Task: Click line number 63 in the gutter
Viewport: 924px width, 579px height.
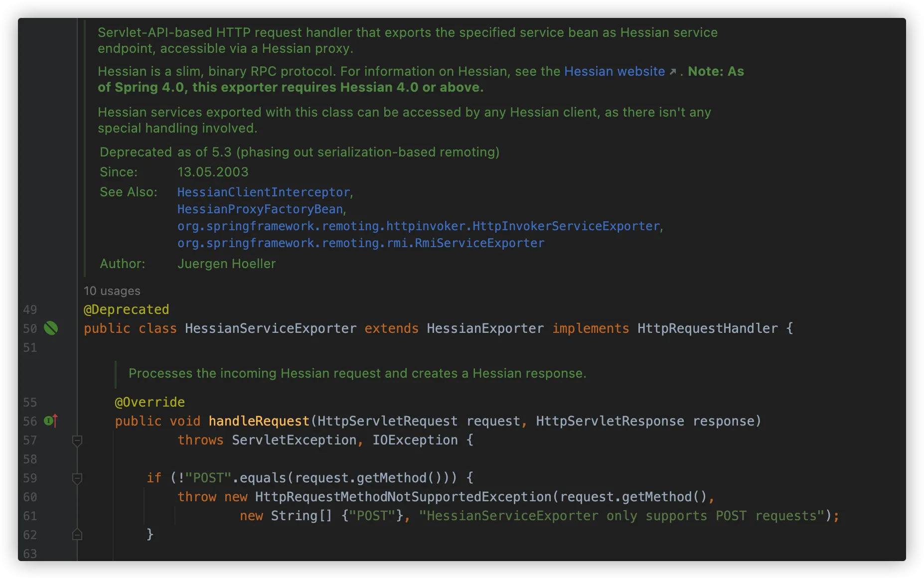Action: [x=30, y=554]
